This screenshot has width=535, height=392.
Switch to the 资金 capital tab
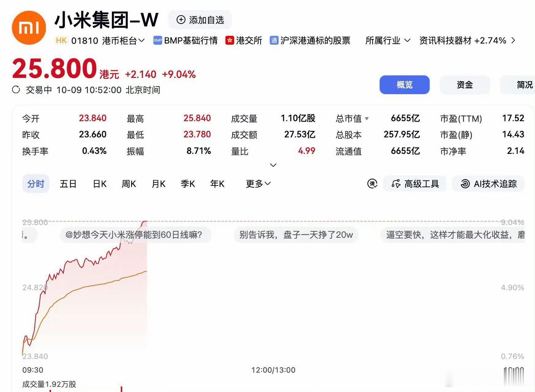click(465, 85)
